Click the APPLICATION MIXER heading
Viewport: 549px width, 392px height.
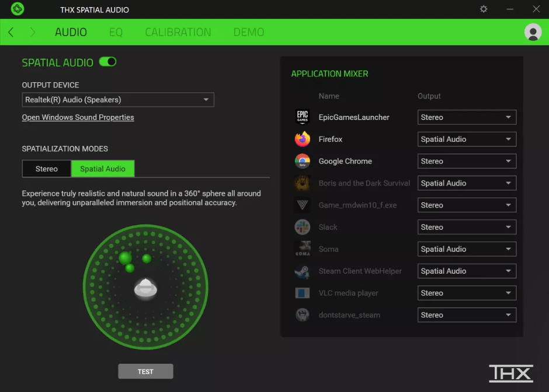tap(329, 73)
